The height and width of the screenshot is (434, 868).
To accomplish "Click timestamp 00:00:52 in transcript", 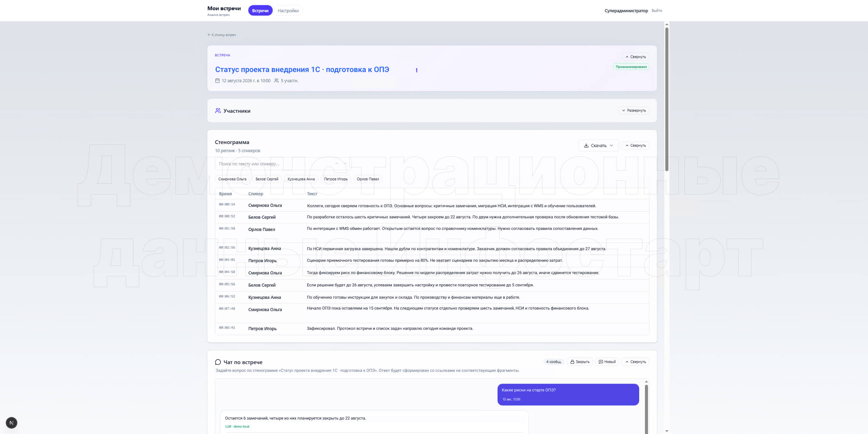I will [227, 216].
